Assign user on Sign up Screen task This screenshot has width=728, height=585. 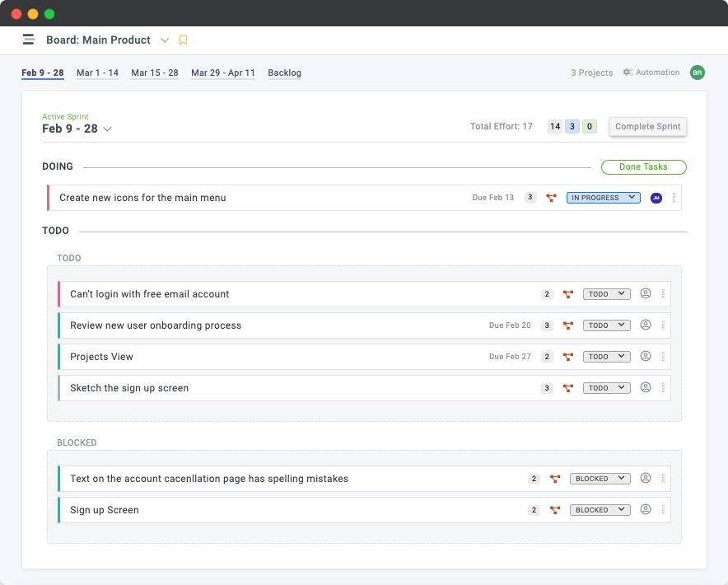pyautogui.click(x=646, y=509)
